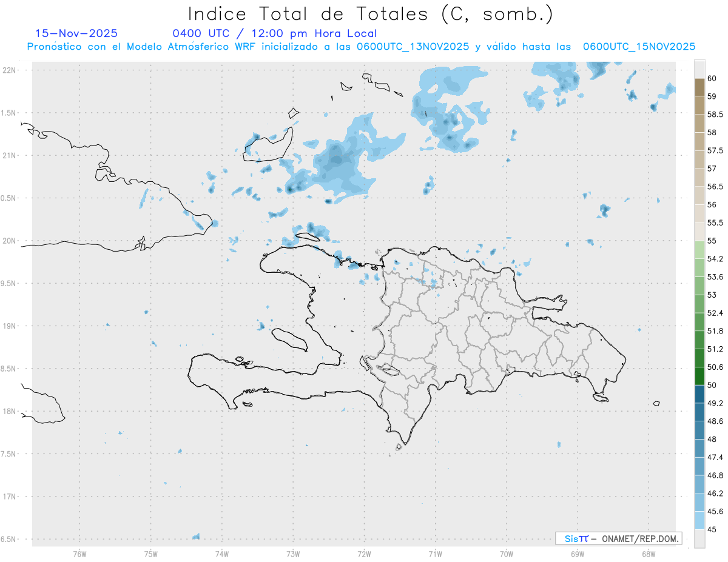Click the "60" value on the color scale

pos(712,78)
